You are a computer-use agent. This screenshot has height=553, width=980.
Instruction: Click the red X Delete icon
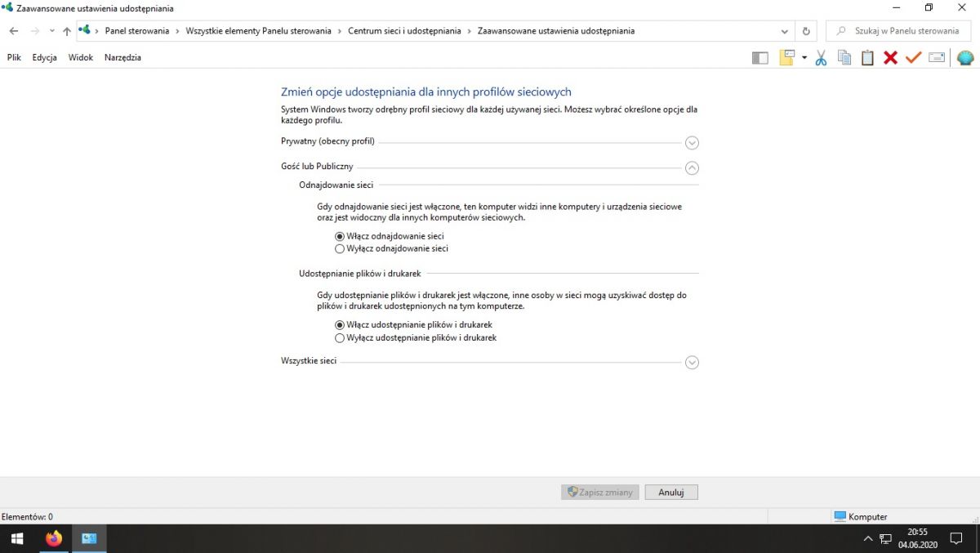tap(890, 58)
